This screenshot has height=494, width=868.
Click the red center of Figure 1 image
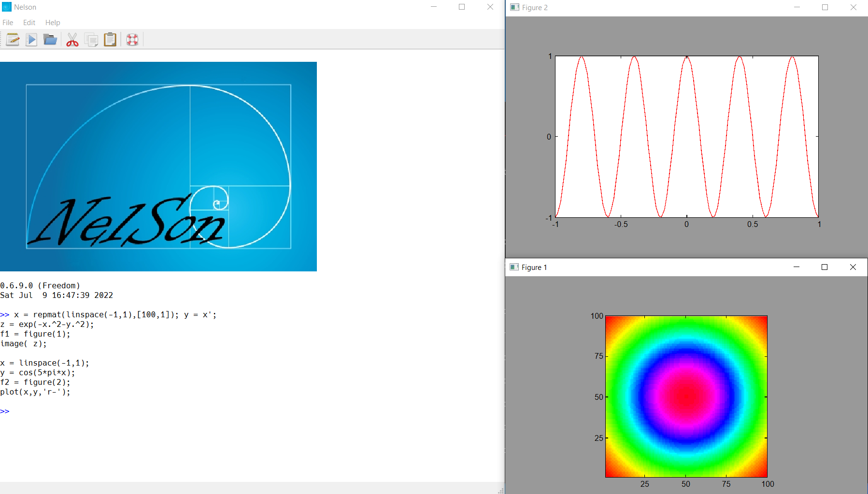coord(686,396)
